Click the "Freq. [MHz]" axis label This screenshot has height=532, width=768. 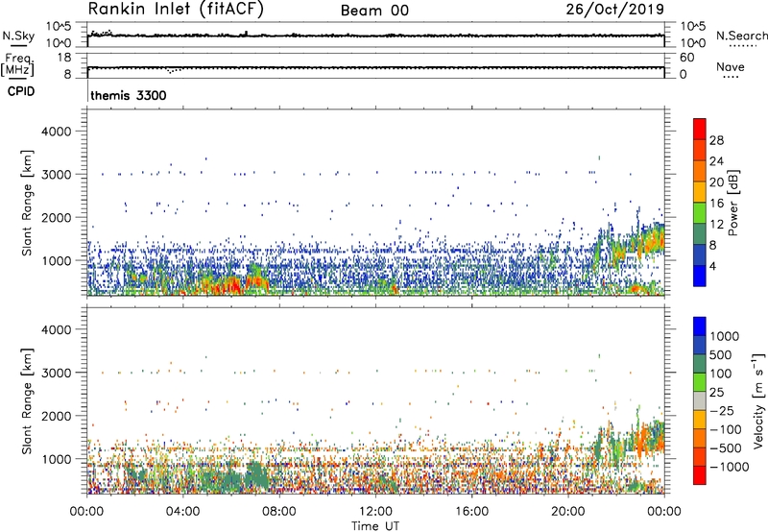(17, 65)
